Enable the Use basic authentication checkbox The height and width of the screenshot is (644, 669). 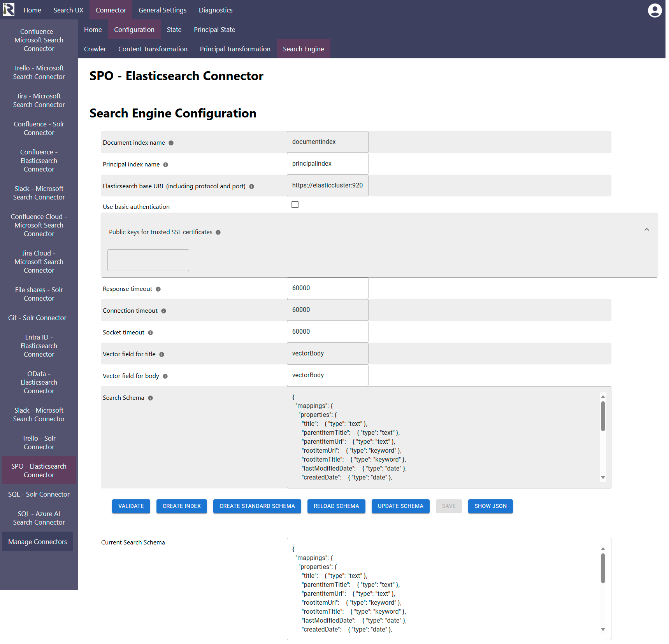pos(295,205)
